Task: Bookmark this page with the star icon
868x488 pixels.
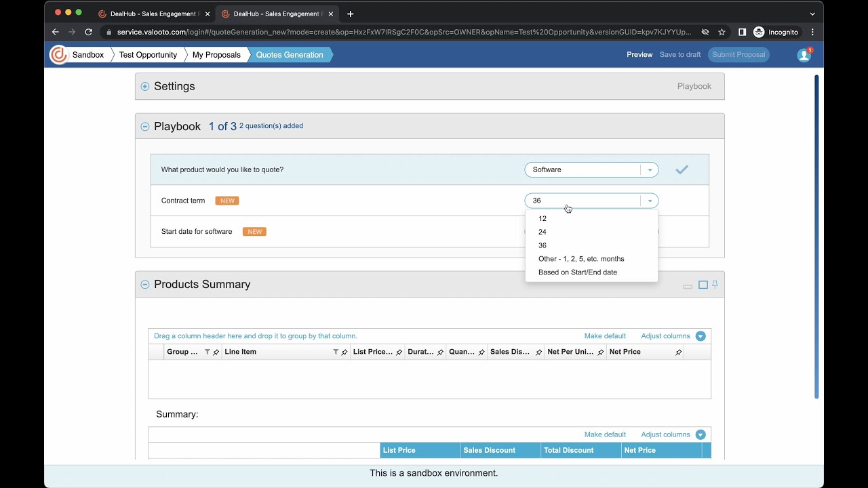Action: click(x=722, y=32)
